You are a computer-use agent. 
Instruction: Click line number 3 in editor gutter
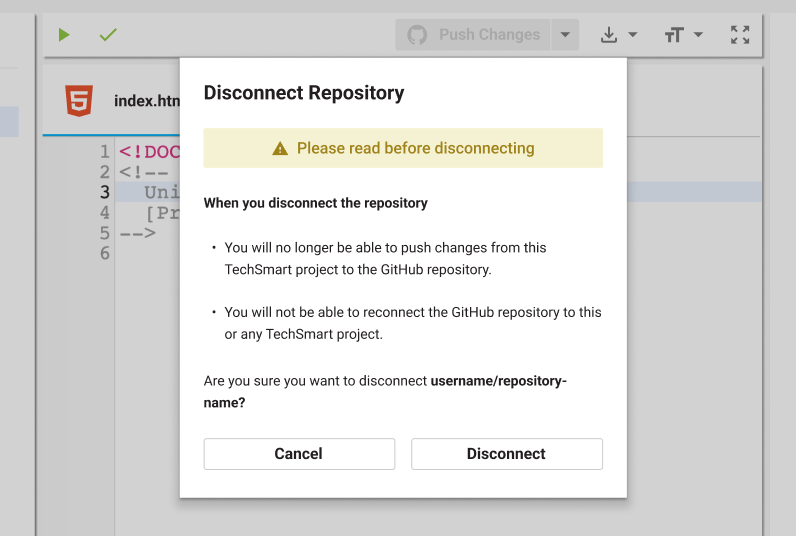tap(105, 192)
